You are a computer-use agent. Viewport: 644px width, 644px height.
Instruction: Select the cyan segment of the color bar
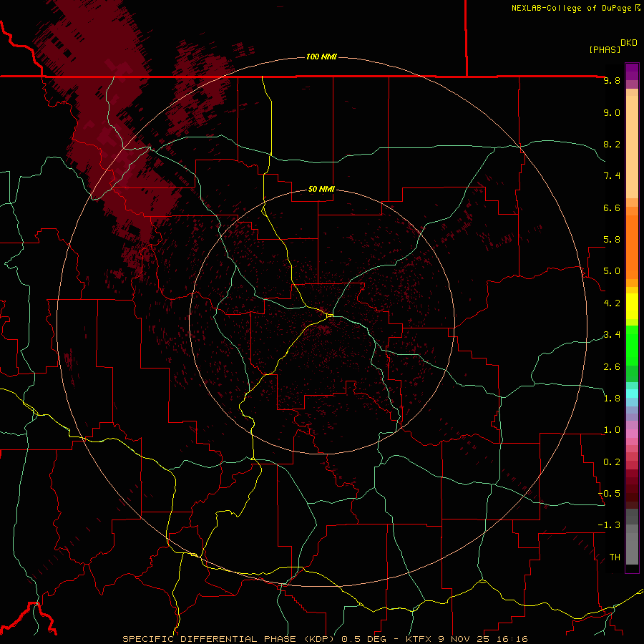[x=632, y=393]
